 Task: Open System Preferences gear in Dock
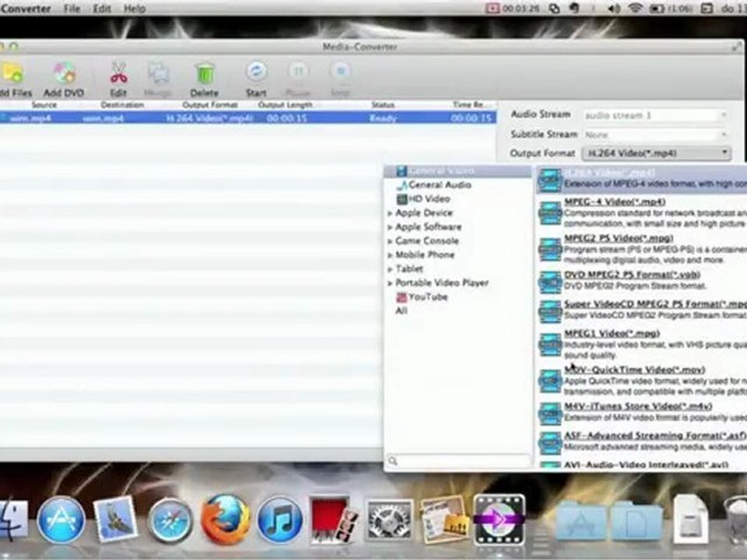389,520
